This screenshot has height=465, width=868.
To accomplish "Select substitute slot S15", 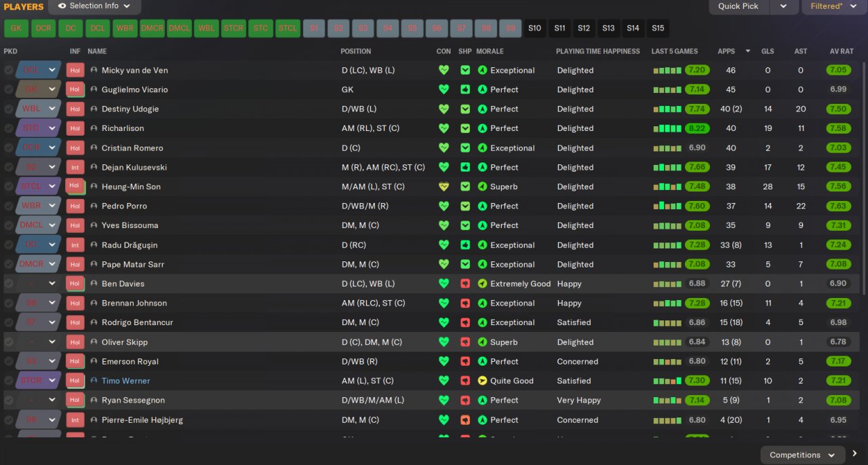I will pyautogui.click(x=658, y=29).
